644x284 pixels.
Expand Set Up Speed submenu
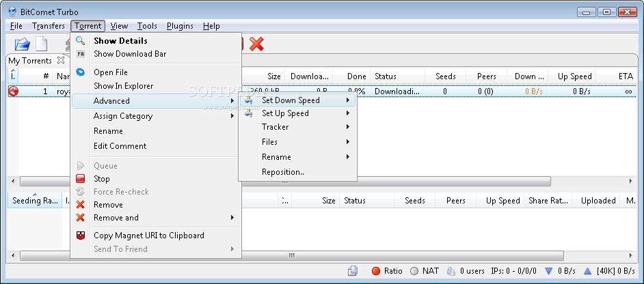[x=298, y=113]
